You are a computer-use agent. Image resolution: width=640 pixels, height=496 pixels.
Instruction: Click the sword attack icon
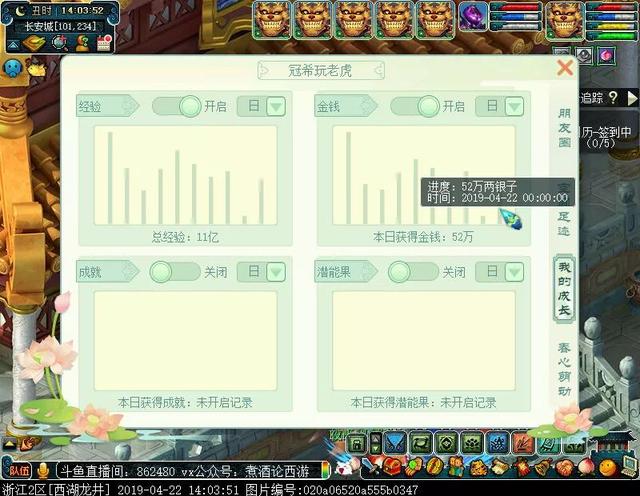click(371, 466)
